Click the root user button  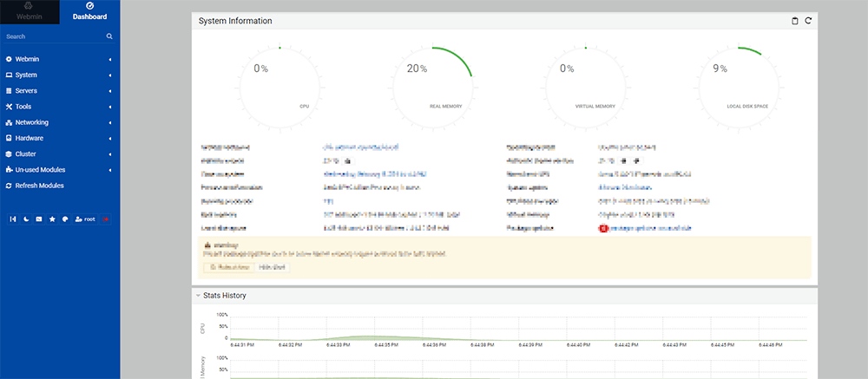point(85,219)
